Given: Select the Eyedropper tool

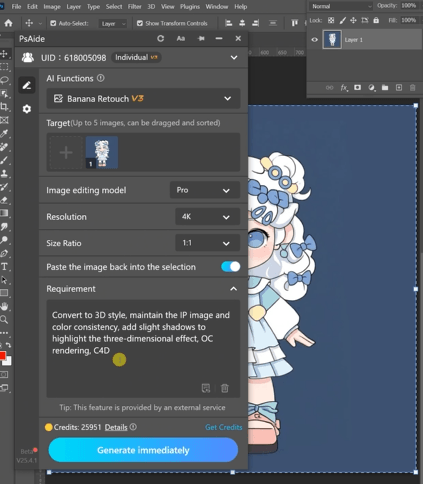Looking at the screenshot, I should [4, 134].
